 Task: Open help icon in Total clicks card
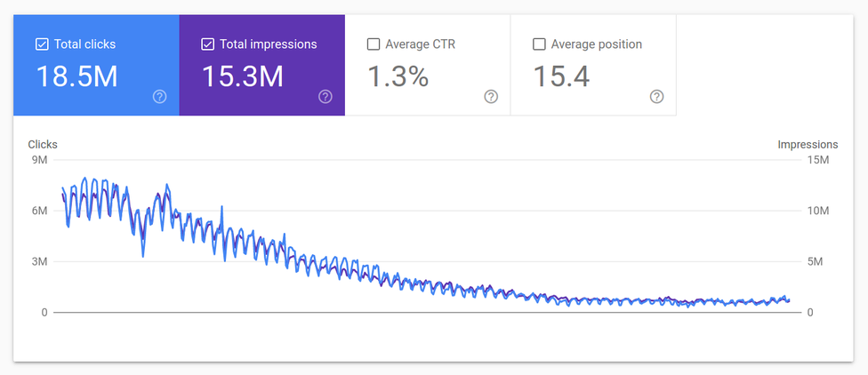click(159, 97)
